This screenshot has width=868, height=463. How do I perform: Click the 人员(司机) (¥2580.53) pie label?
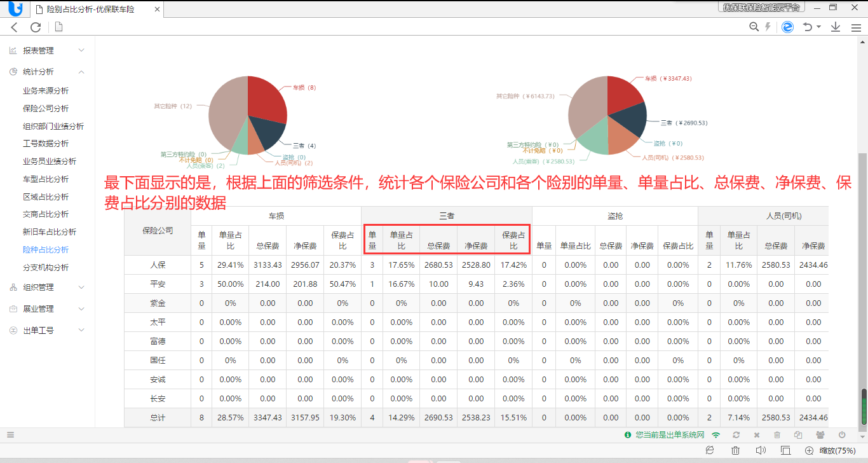672,157
